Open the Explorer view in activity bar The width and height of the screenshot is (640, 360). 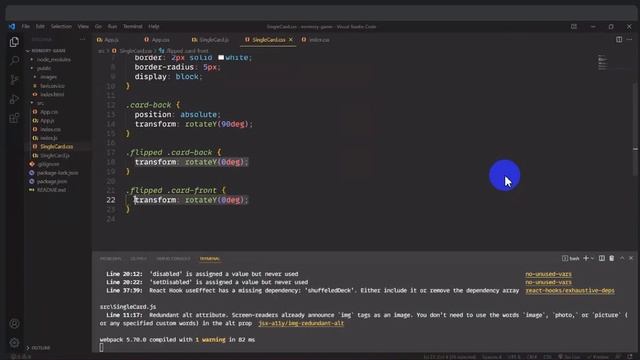(14, 42)
